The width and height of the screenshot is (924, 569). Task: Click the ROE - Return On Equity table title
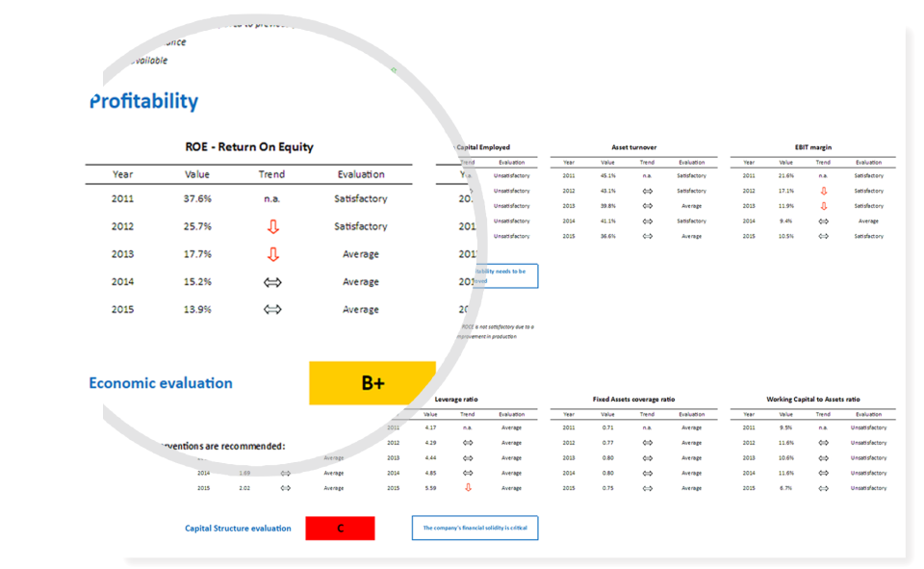251,146
